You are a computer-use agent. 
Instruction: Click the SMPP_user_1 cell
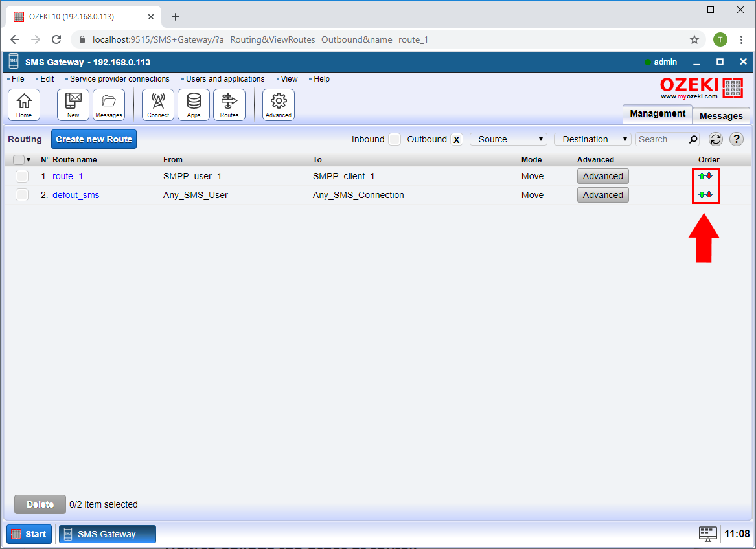(192, 176)
